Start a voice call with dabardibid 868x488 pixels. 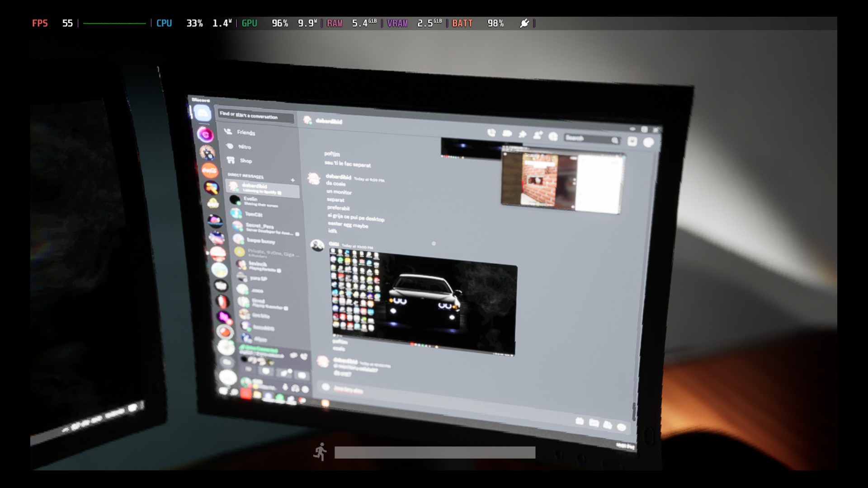pos(491,133)
